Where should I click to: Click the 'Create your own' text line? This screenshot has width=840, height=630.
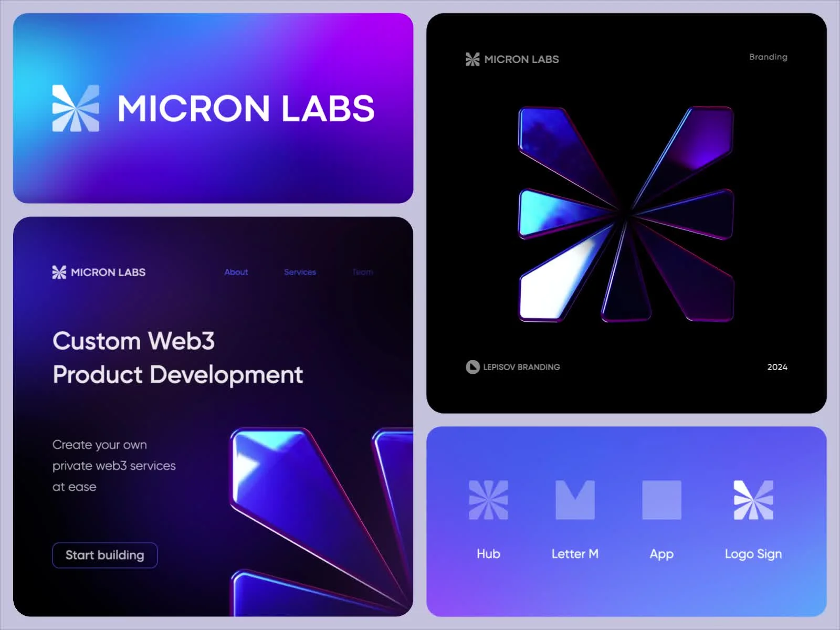(x=100, y=445)
